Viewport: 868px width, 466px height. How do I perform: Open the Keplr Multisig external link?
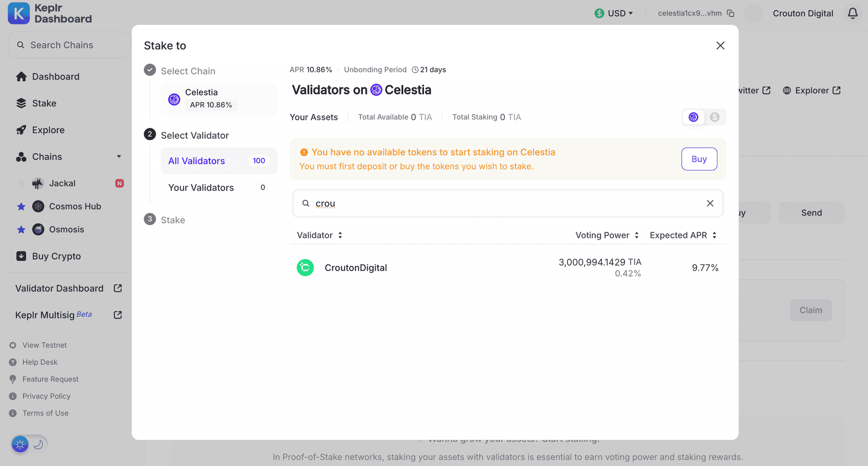coord(118,315)
